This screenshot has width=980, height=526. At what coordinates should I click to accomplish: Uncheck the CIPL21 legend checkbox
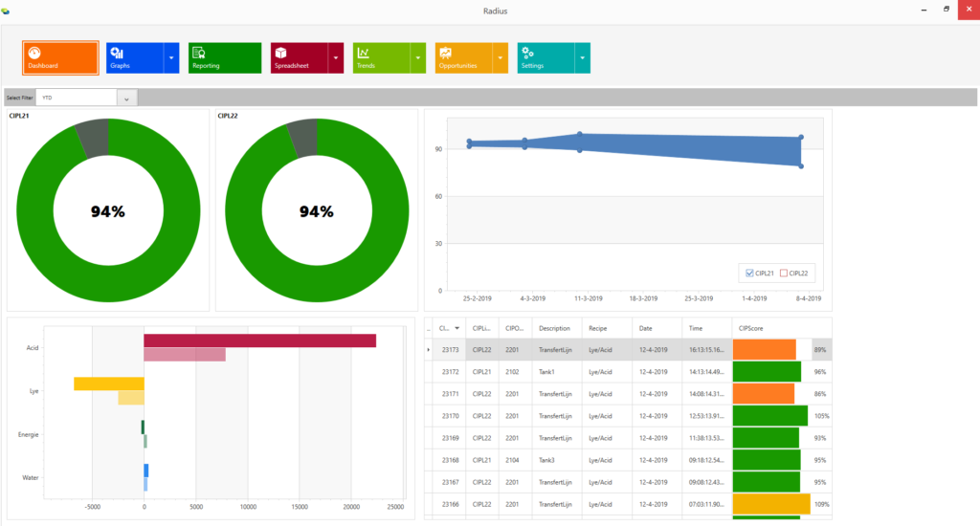click(750, 274)
